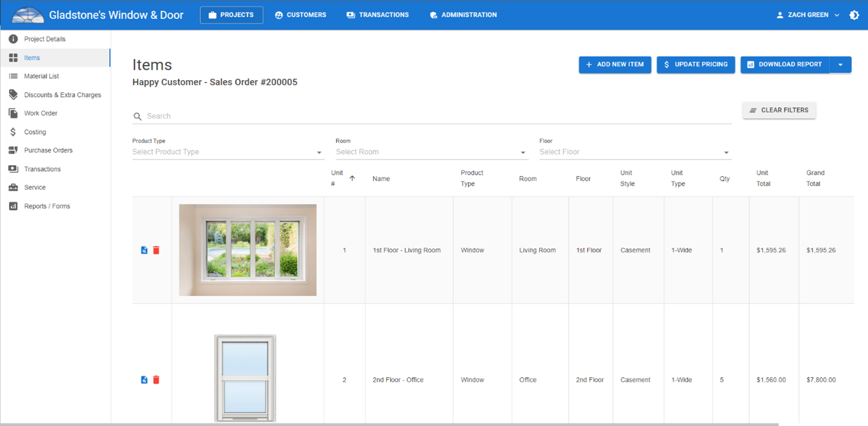Open Project Details in the sidebar
Screen dimensions: 868x426
44,39
